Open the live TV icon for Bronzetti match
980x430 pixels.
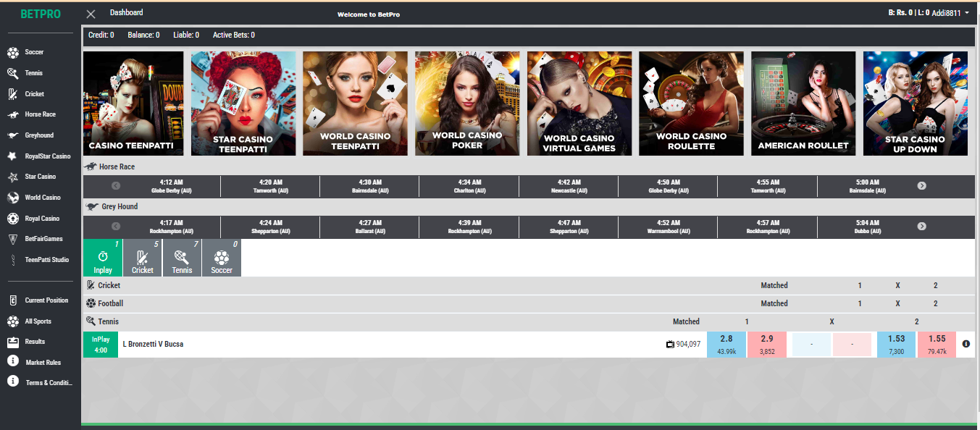pyautogui.click(x=670, y=345)
